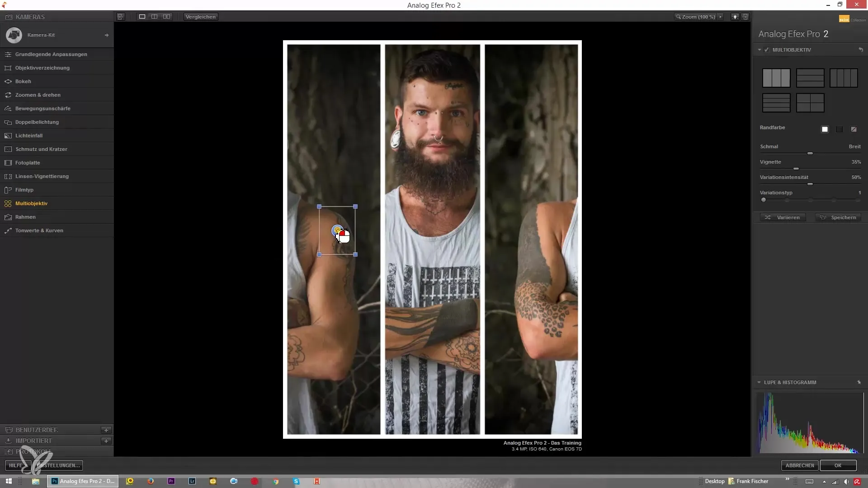Click the Zoom (100 %) control

tap(696, 17)
